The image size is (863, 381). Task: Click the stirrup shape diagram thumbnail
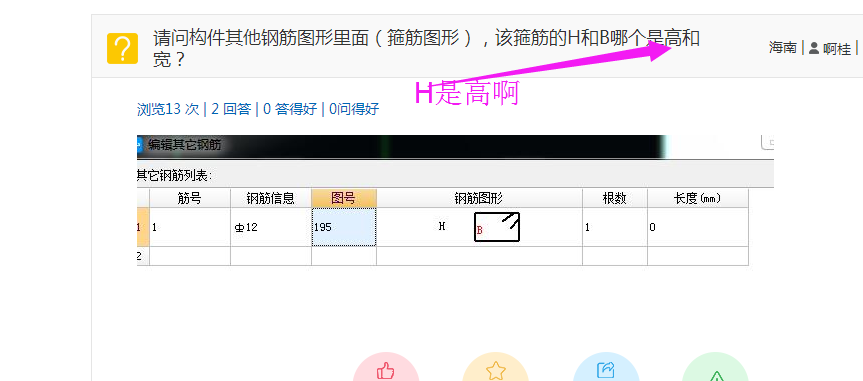(x=497, y=227)
